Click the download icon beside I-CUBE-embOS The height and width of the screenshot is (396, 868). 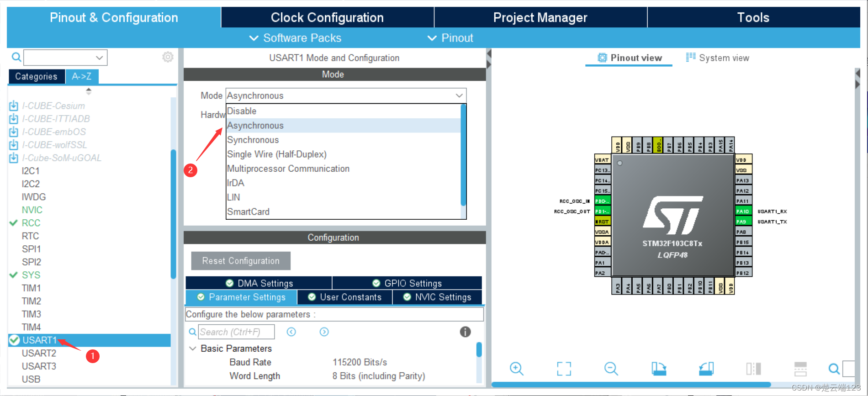click(14, 132)
